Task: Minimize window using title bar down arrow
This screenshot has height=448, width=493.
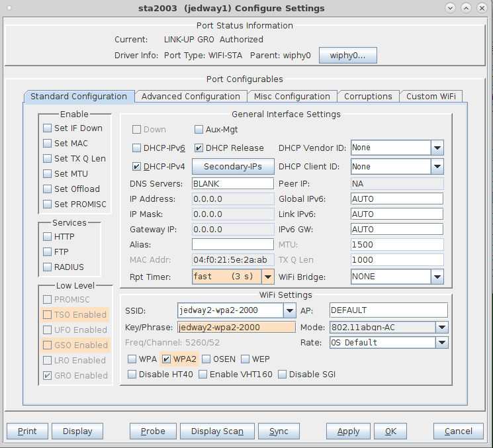Action: [x=450, y=8]
